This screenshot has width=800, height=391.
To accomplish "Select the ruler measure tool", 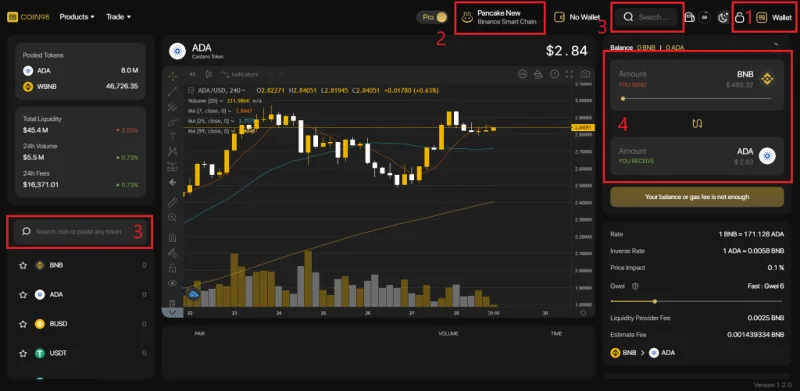I will point(172,202).
